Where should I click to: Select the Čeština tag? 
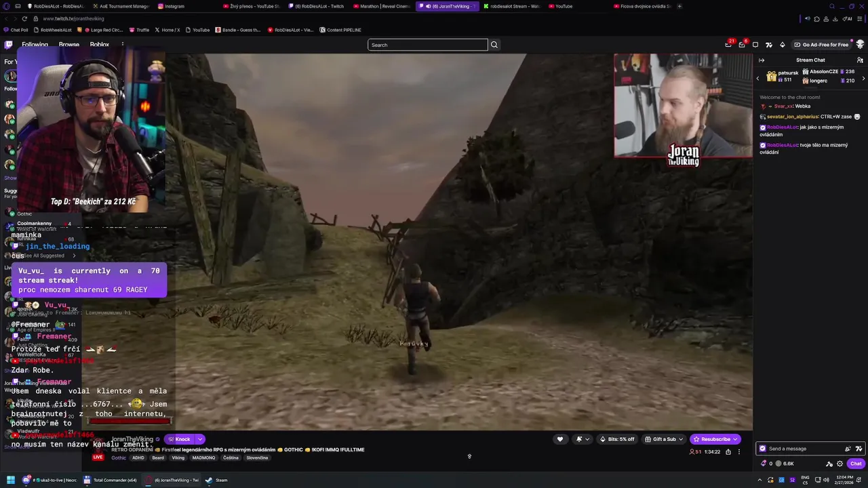coord(231,457)
